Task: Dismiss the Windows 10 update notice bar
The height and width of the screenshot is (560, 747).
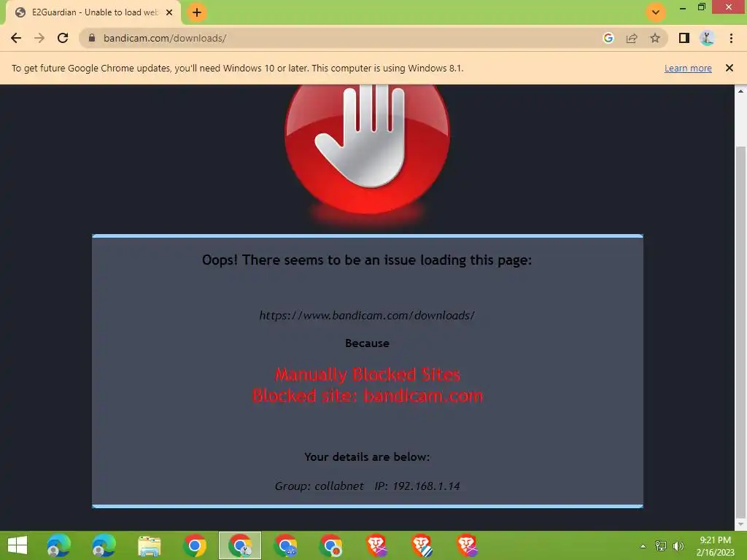Action: [x=729, y=68]
